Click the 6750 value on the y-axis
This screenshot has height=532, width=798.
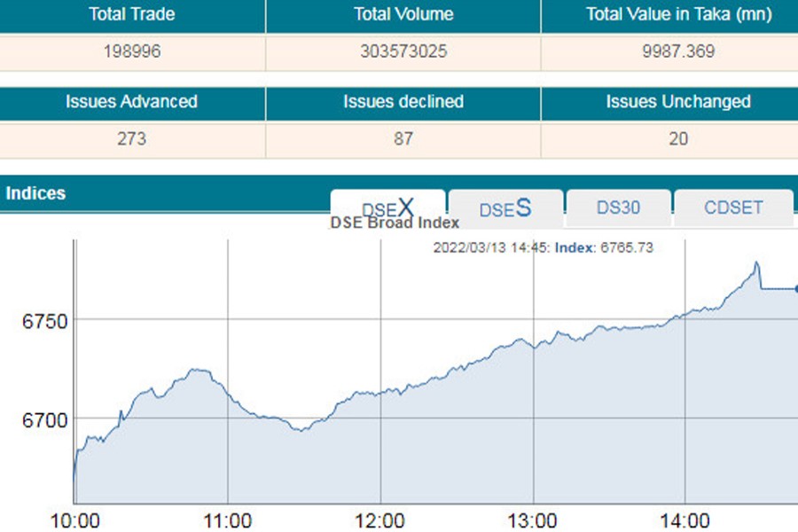tap(44, 320)
